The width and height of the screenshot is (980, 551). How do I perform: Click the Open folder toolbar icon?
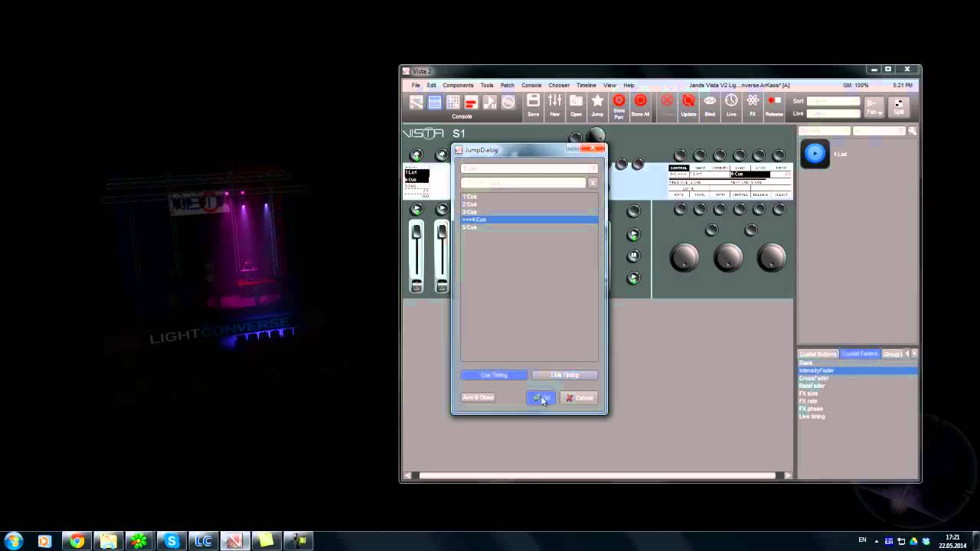pyautogui.click(x=576, y=105)
